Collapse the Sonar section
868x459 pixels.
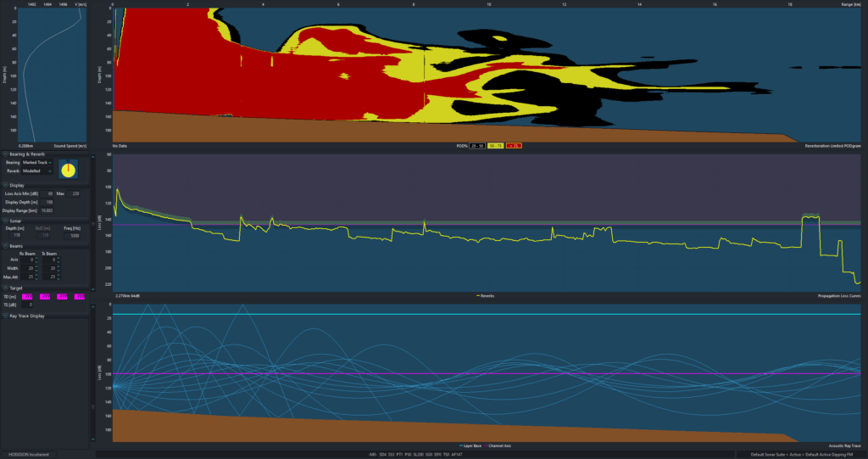(6, 221)
